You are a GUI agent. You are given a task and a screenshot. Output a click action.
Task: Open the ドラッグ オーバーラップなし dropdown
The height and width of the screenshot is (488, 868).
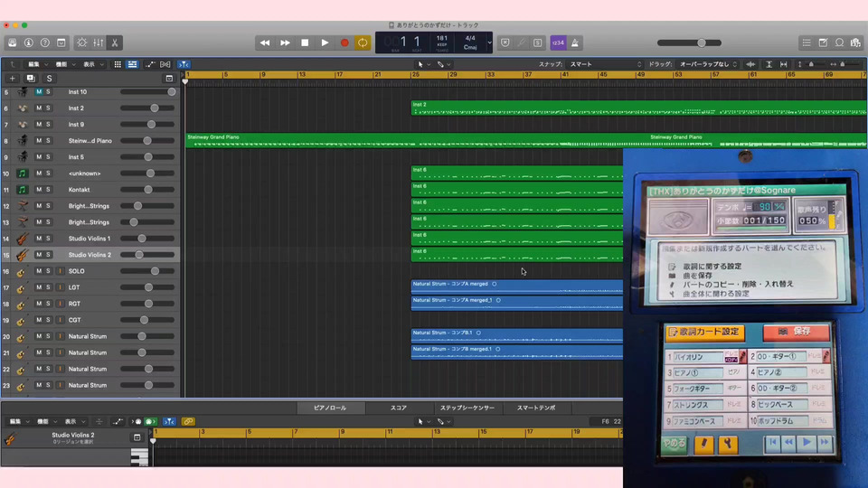(709, 64)
